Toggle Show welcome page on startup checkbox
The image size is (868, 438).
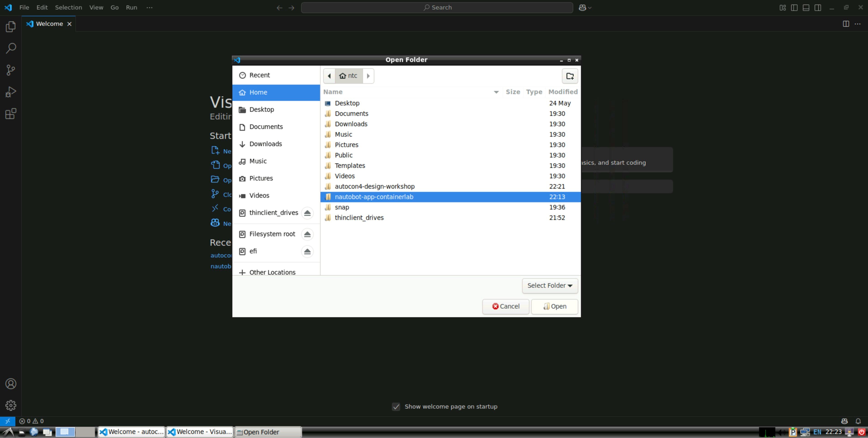point(396,407)
